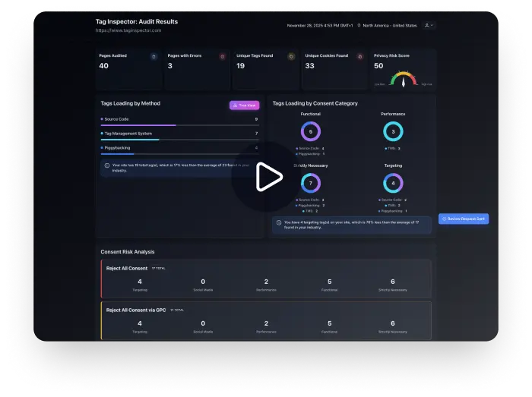
Task: Click the Privacy Risk Score value 50
Action: 378,66
